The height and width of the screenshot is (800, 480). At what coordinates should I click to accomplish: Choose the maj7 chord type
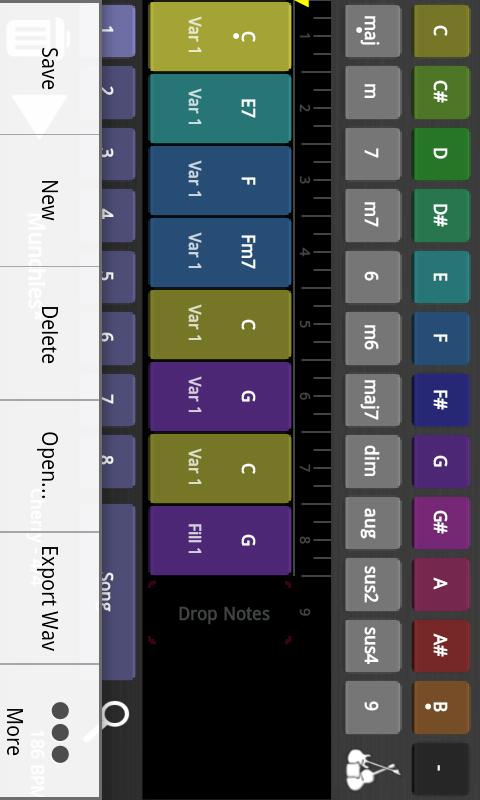pos(372,399)
